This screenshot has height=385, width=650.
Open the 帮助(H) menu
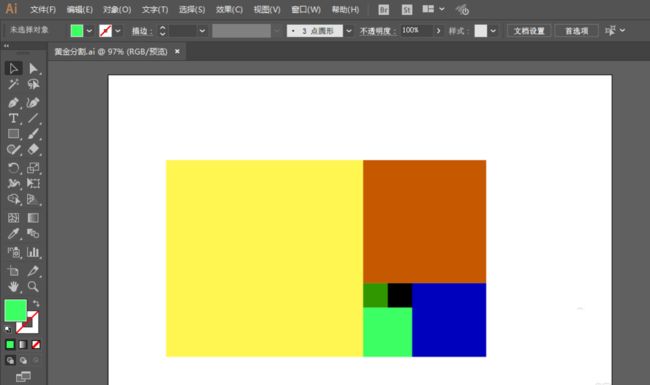(345, 10)
